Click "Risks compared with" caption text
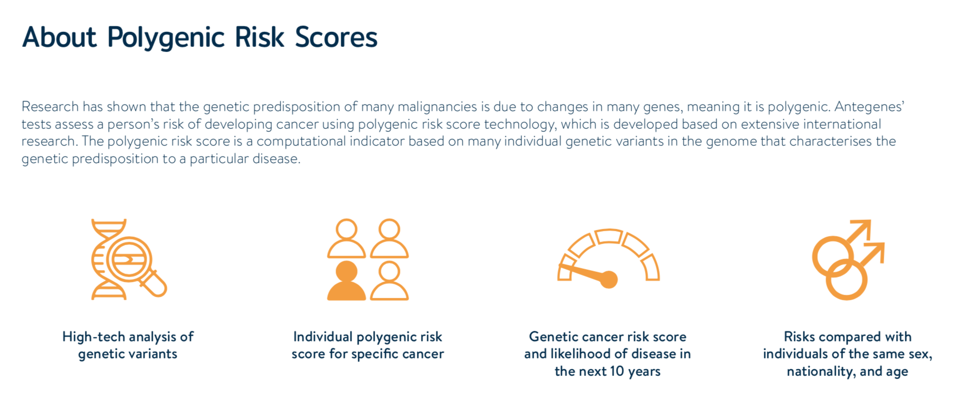Image resolution: width=980 pixels, height=414 pixels. 847,337
